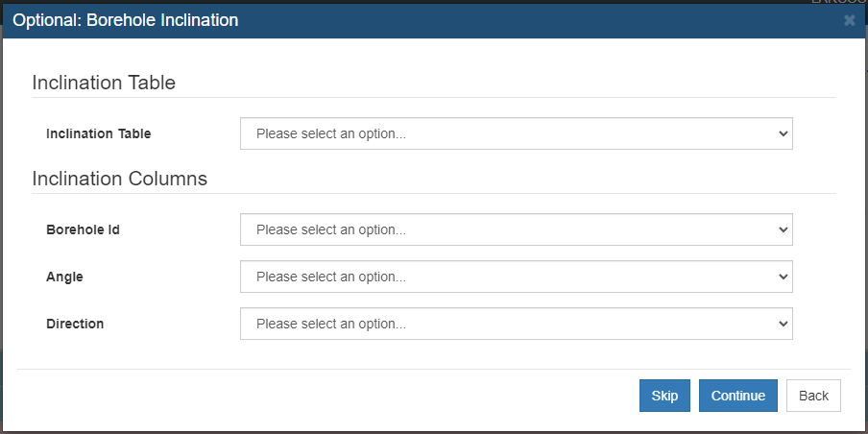
Task: Open the Direction column dropdown
Action: click(x=516, y=324)
